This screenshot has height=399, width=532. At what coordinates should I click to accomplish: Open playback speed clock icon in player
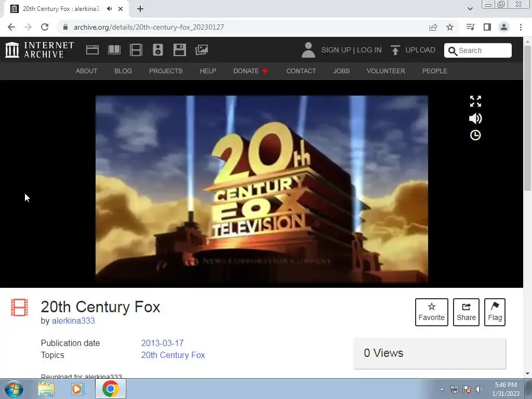click(475, 135)
